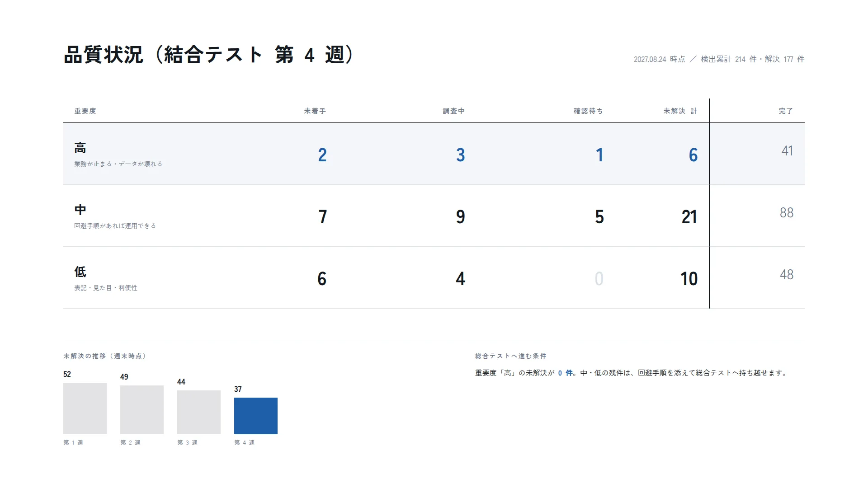Click the blue 0 件 in condition text

pos(566,373)
